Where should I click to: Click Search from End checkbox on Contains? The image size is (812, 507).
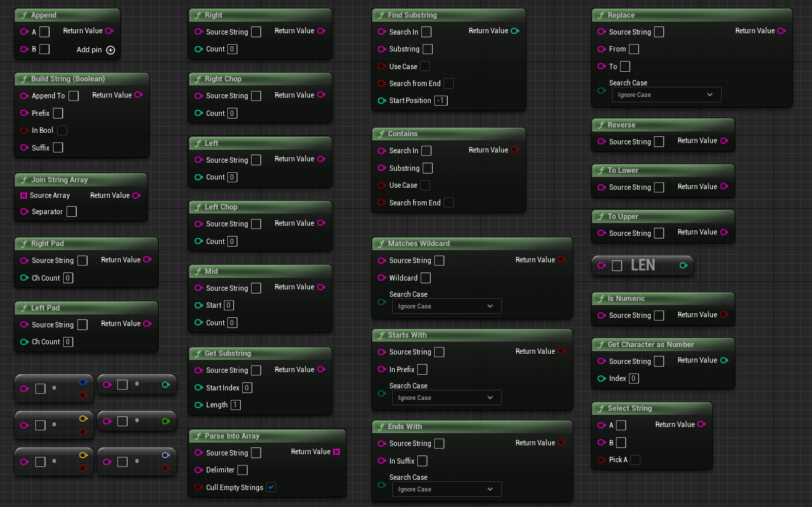448,203
